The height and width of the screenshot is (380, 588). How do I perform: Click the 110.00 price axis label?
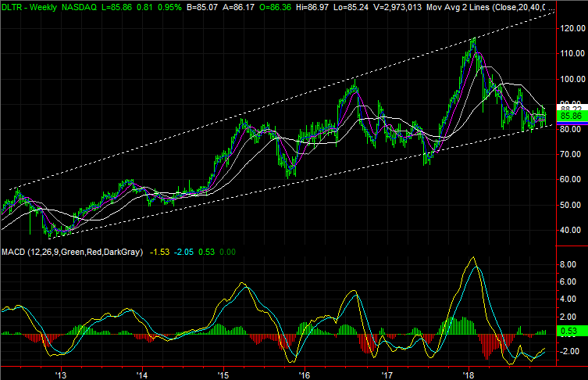click(x=572, y=54)
